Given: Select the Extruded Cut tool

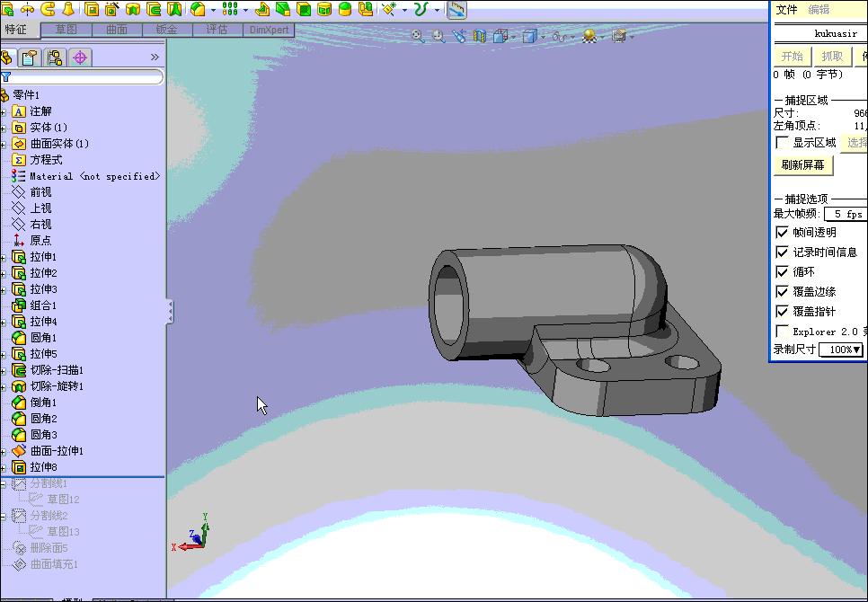Looking at the screenshot, I should tap(92, 9).
